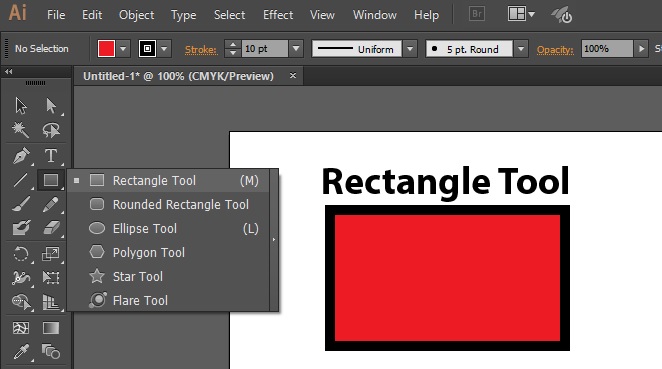Screen dimensions: 662x369
Task: Open the Edit menu
Action: 92,15
